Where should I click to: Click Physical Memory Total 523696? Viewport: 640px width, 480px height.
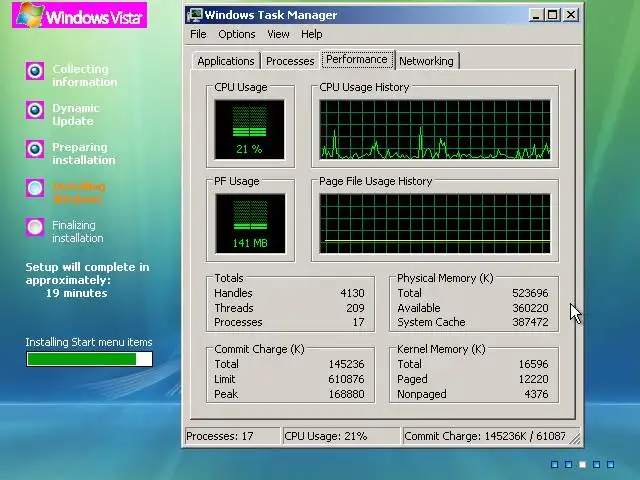click(x=530, y=293)
